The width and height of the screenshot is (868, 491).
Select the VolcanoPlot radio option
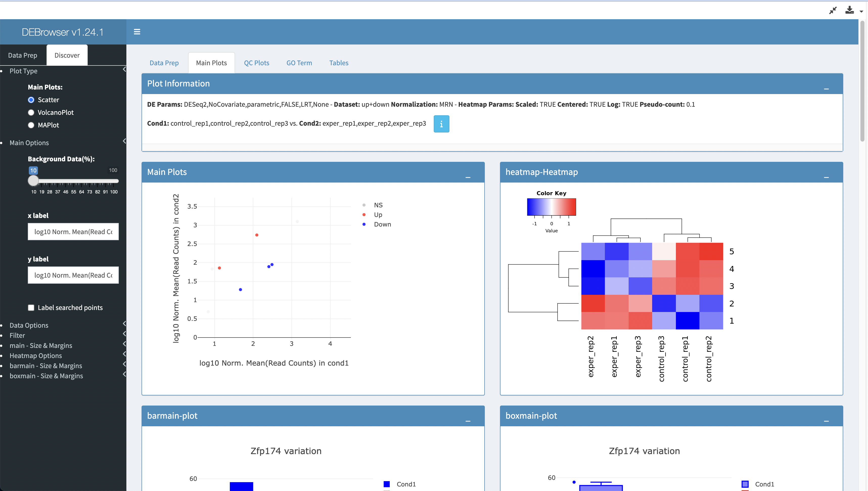tap(31, 112)
